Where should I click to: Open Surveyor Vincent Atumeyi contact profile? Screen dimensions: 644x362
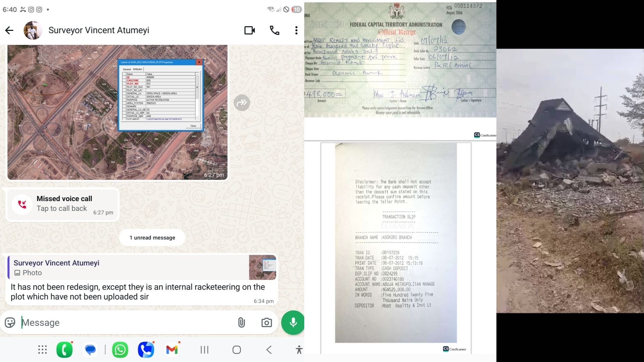point(99,31)
